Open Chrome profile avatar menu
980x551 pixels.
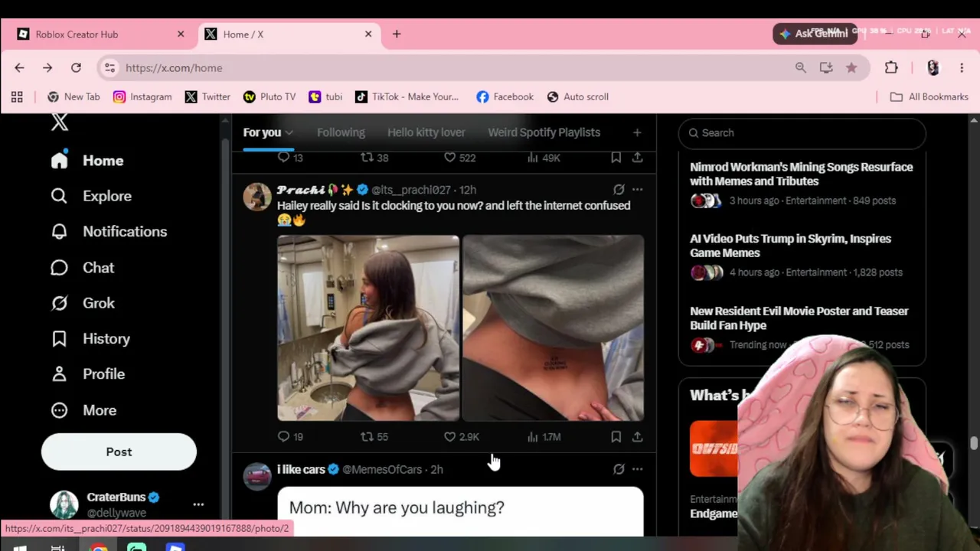click(x=933, y=68)
